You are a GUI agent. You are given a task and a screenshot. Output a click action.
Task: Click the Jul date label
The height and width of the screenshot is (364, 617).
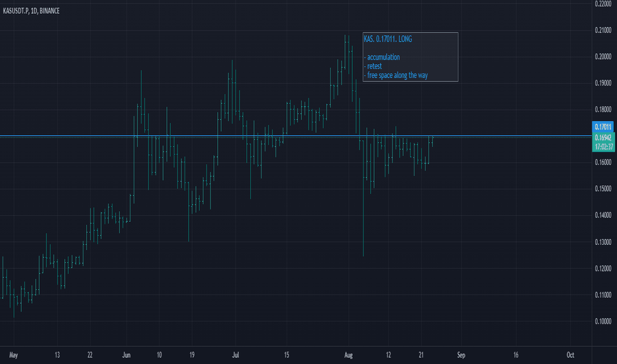pyautogui.click(x=235, y=355)
